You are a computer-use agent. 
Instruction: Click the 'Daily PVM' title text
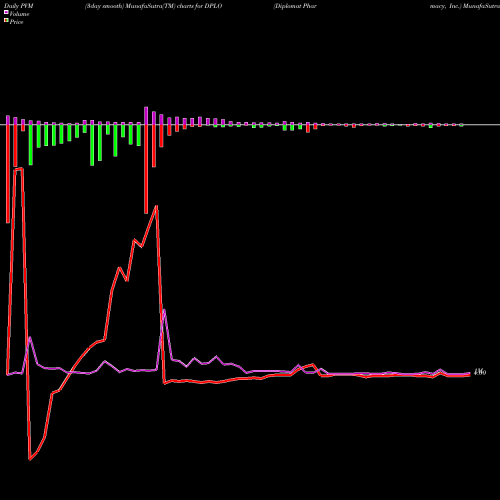[x=19, y=6]
